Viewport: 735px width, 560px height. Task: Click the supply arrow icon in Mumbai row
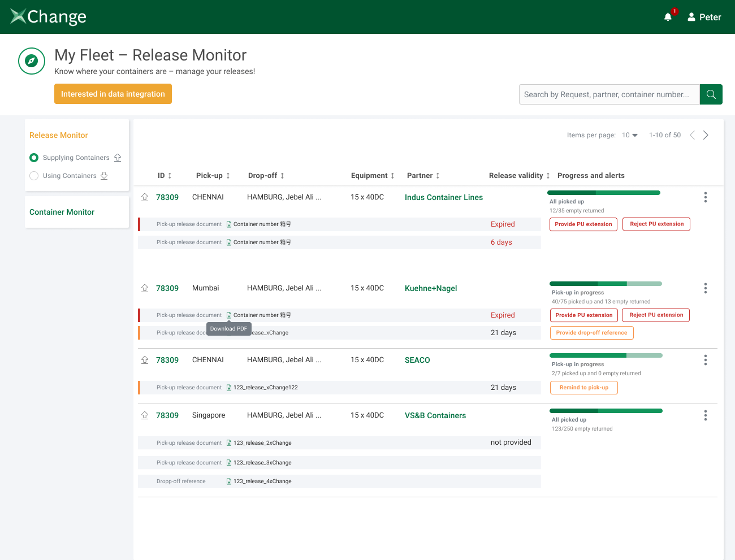point(145,288)
